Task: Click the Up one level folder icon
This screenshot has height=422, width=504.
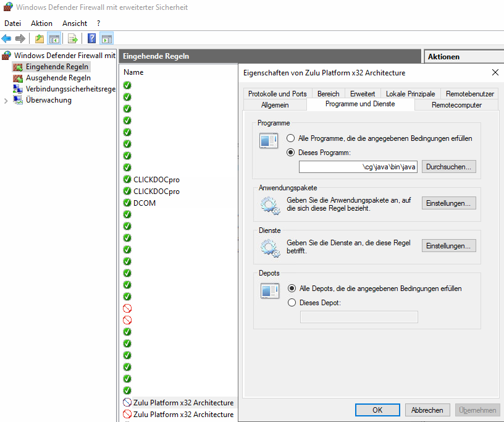Action: click(x=39, y=39)
